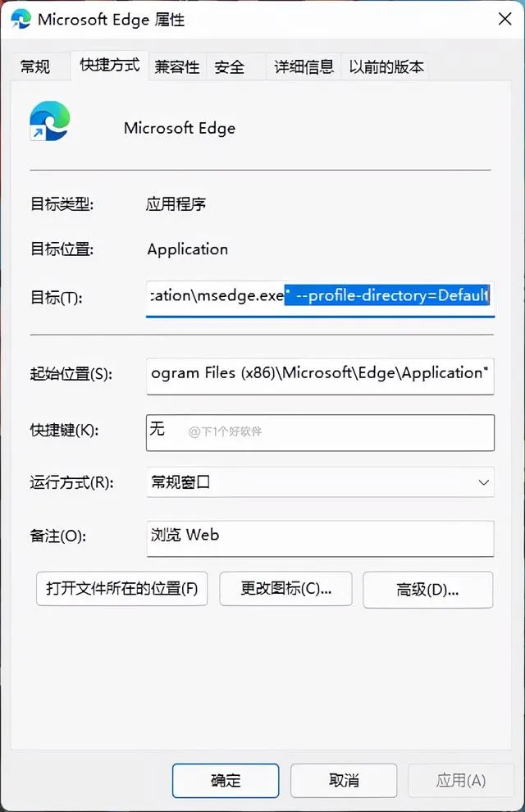
Task: Open the 兼容性 tab
Action: coord(177,66)
